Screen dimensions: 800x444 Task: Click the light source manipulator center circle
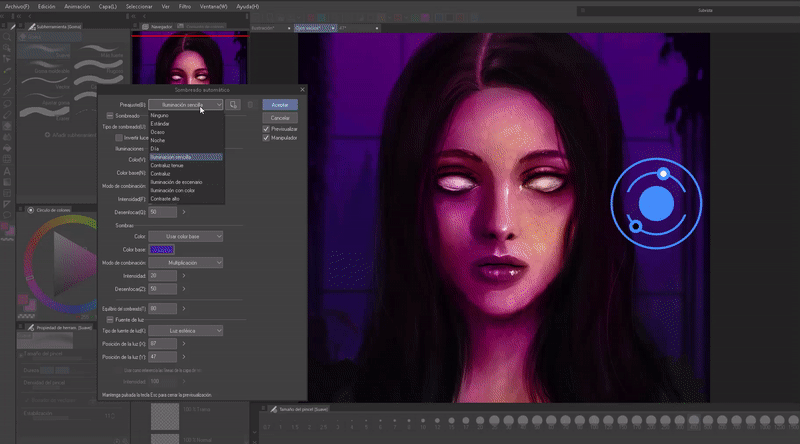pos(656,203)
